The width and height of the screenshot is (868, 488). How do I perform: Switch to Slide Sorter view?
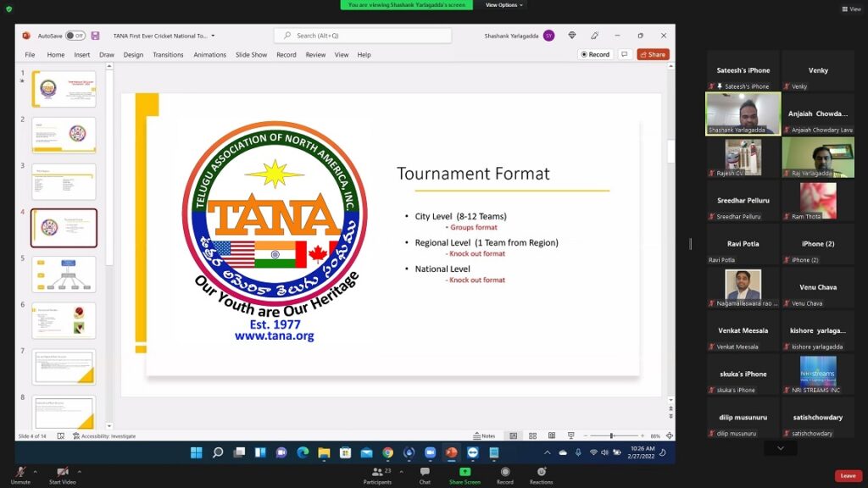coord(532,436)
